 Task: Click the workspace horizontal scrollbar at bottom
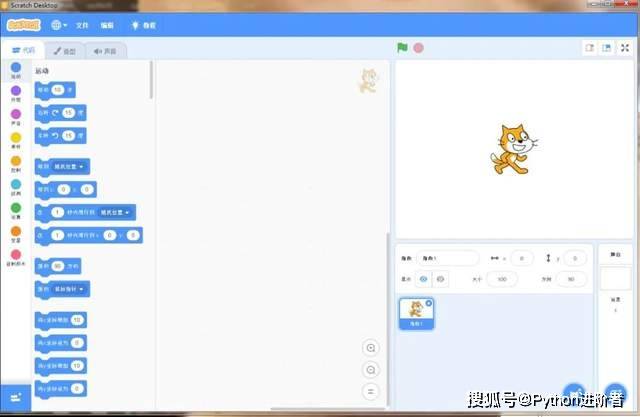tap(327, 408)
